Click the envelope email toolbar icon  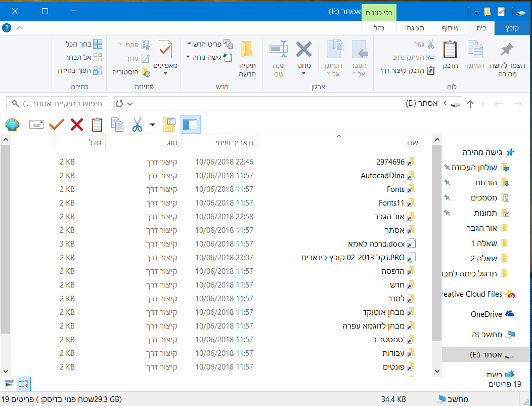click(36, 125)
